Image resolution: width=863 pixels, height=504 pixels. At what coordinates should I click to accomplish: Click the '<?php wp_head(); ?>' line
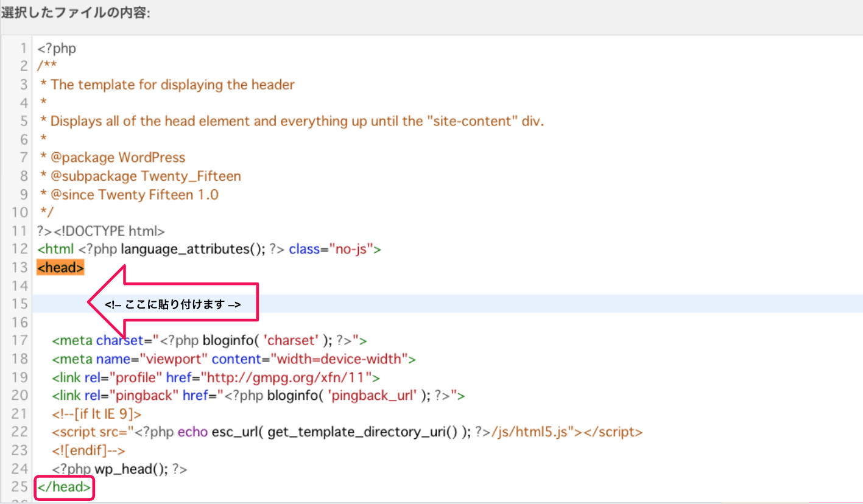[119, 469]
